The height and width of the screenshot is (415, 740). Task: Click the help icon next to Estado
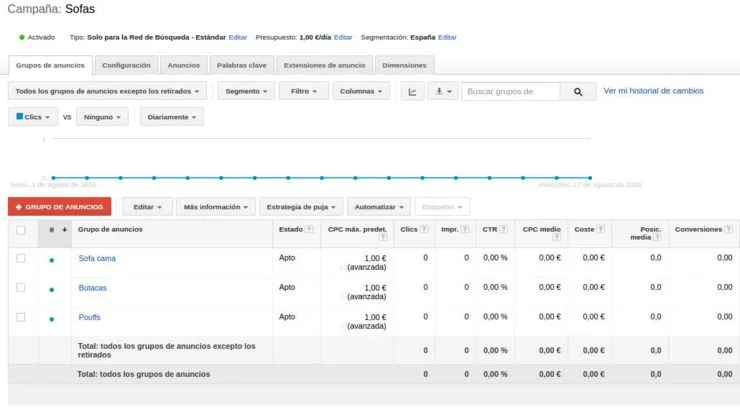tap(309, 229)
